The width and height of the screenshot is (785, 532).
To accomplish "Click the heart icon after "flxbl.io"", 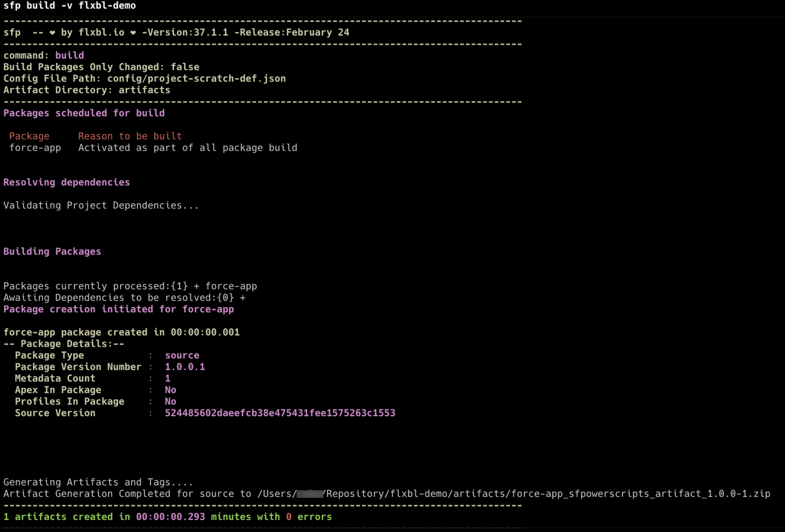I will [x=133, y=33].
